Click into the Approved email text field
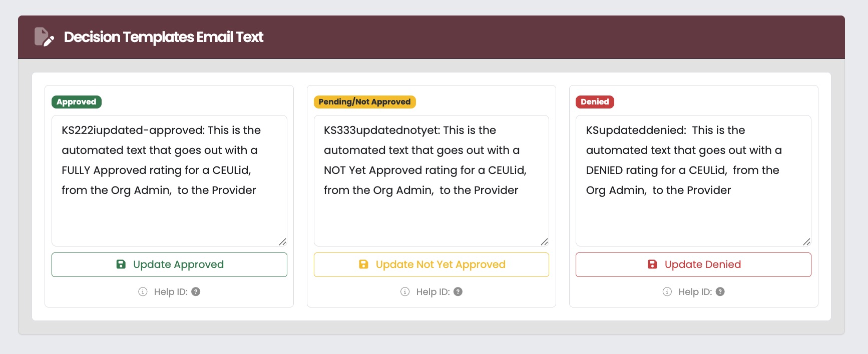Screen dimensions: 868x354 coord(169,180)
